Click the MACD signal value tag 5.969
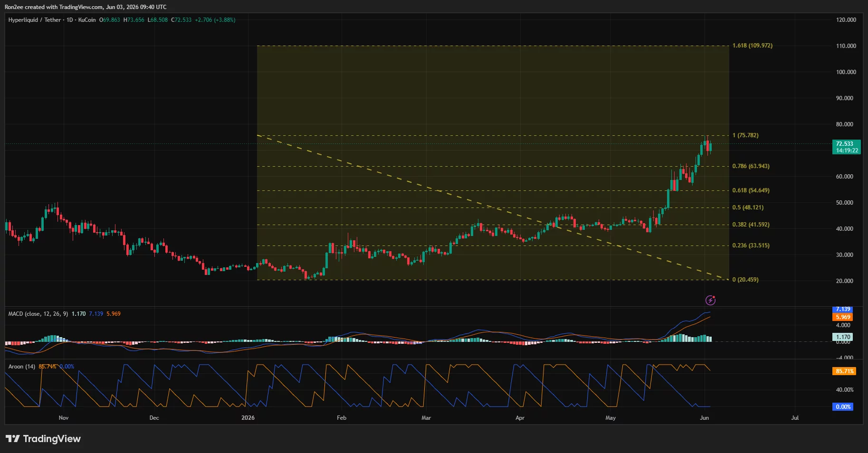 pos(843,317)
